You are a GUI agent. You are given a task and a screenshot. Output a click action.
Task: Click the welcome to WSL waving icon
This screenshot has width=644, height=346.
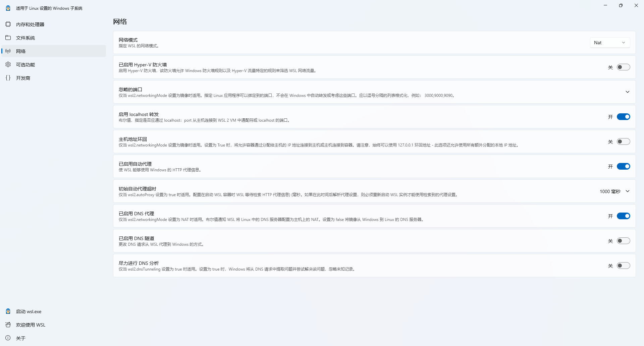(x=8, y=325)
